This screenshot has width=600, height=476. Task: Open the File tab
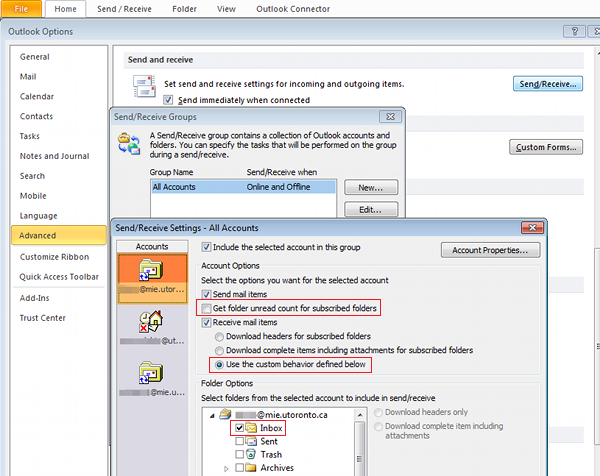pos(21,9)
